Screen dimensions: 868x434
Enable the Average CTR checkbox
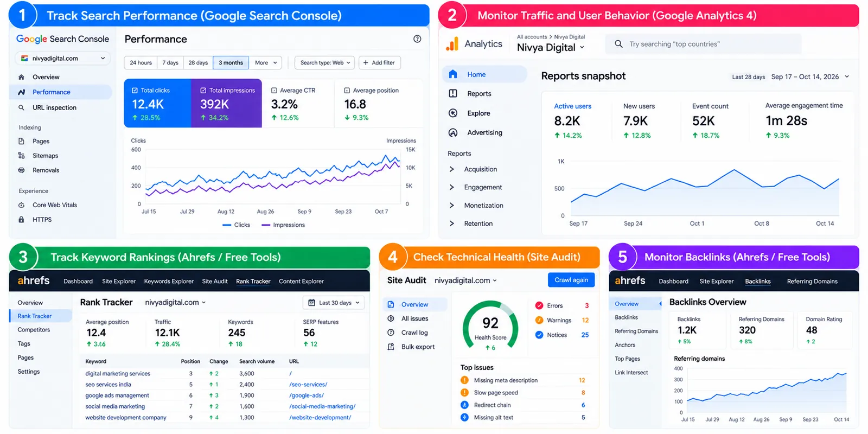[x=274, y=91]
